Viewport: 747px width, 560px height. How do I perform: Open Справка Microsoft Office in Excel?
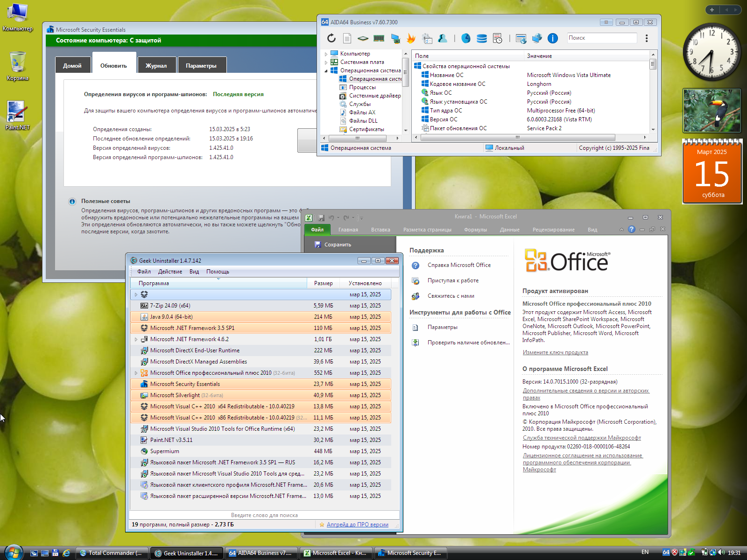point(459,265)
